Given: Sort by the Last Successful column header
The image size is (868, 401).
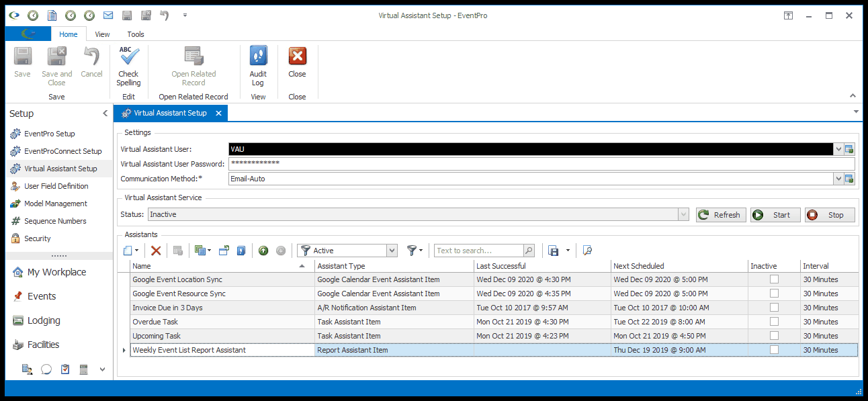Looking at the screenshot, I should (542, 266).
